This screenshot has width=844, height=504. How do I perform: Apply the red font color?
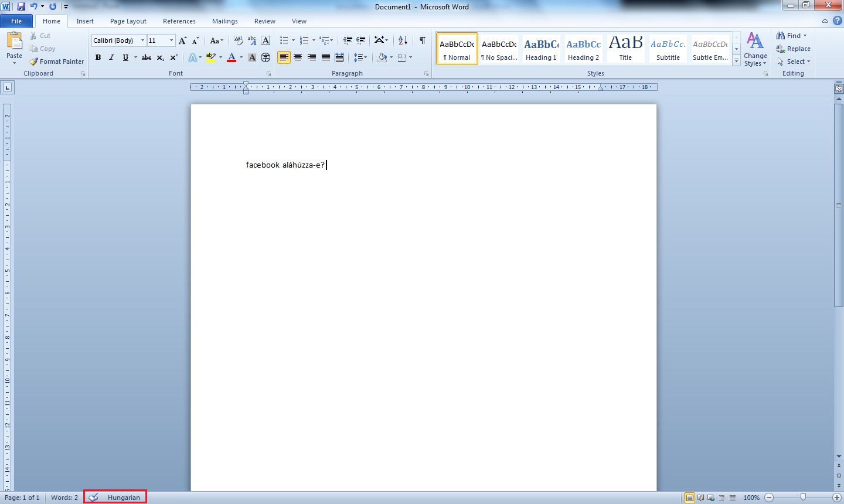[x=232, y=57]
